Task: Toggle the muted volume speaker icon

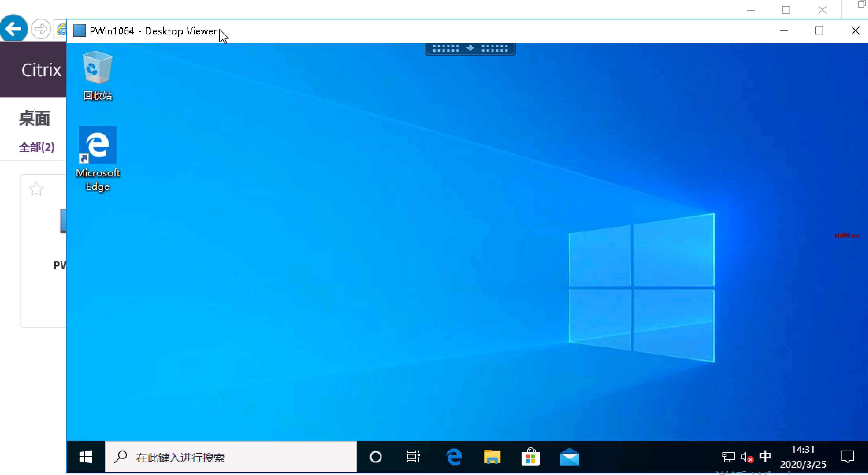Action: point(747,457)
